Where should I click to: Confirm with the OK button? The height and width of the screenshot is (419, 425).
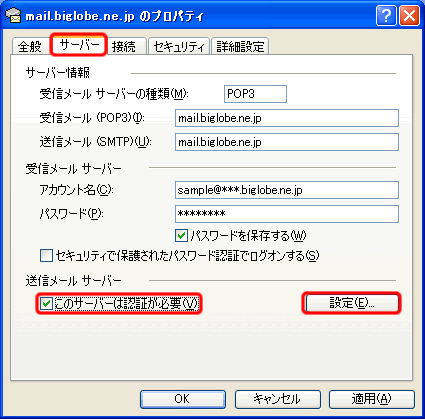tap(183, 399)
